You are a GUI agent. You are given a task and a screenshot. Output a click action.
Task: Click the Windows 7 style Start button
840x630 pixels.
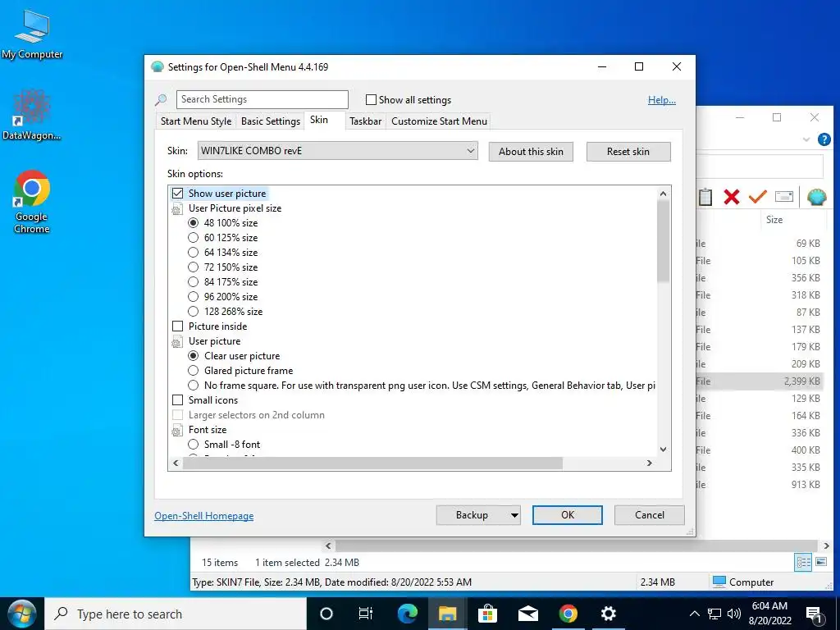coord(21,614)
